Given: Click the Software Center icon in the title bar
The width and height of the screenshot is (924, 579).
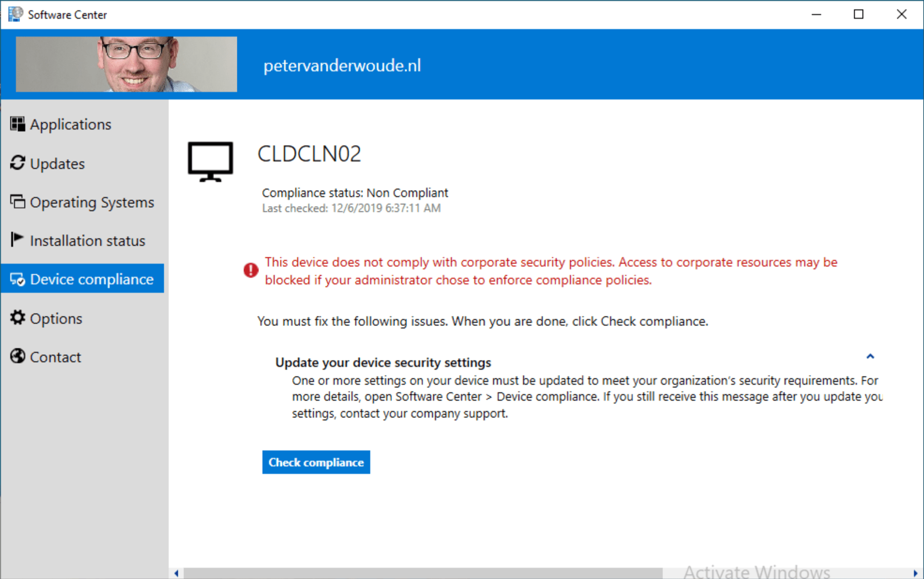Looking at the screenshot, I should coord(15,14).
